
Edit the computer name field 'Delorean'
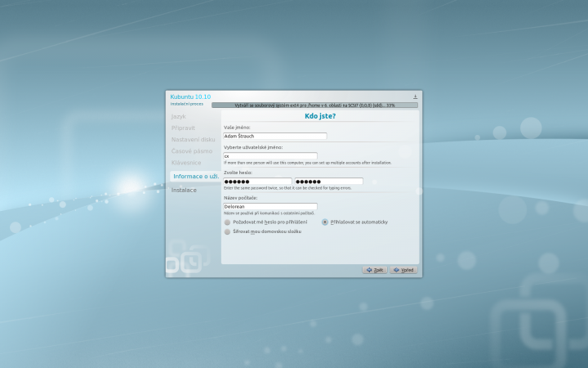pos(270,207)
